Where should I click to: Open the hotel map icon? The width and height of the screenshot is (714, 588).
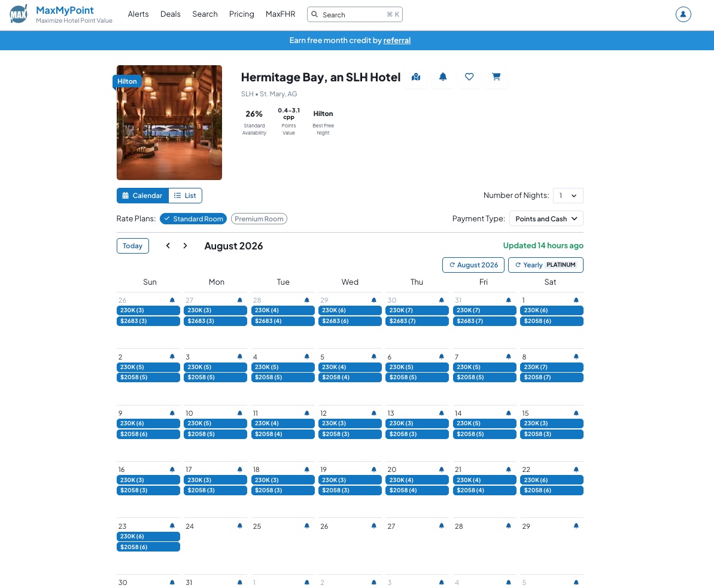coord(416,77)
